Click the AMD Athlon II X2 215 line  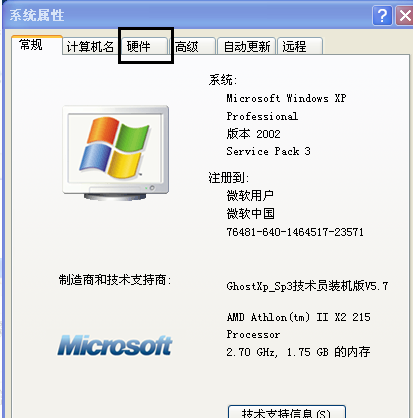[298, 317]
